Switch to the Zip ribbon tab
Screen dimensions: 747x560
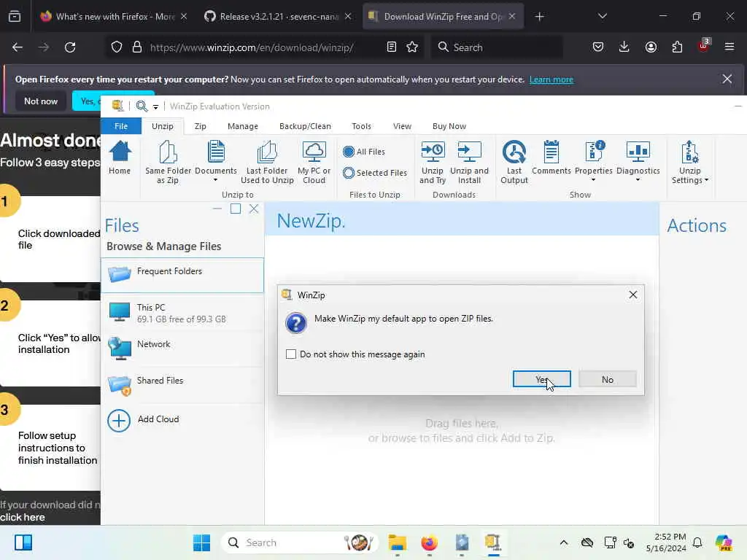(x=200, y=126)
